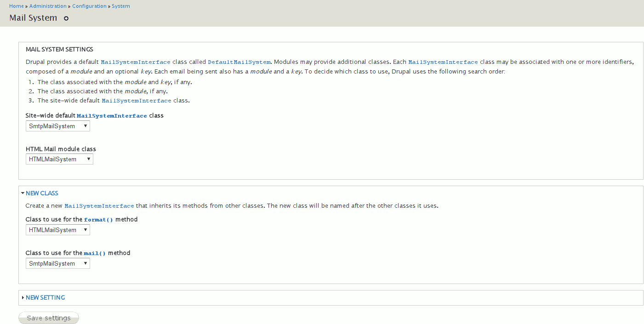Open MailSystemInterface link in search order item 3

point(137,101)
